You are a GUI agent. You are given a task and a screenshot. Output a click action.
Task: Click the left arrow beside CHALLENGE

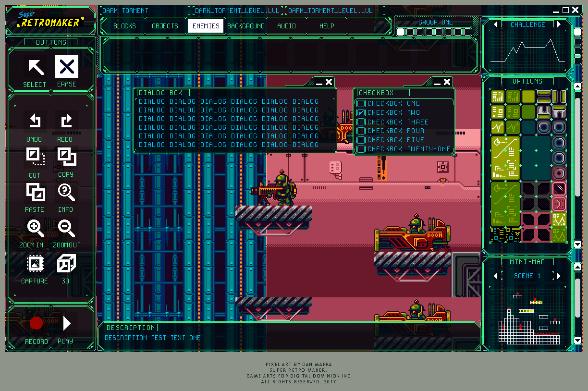(495, 24)
